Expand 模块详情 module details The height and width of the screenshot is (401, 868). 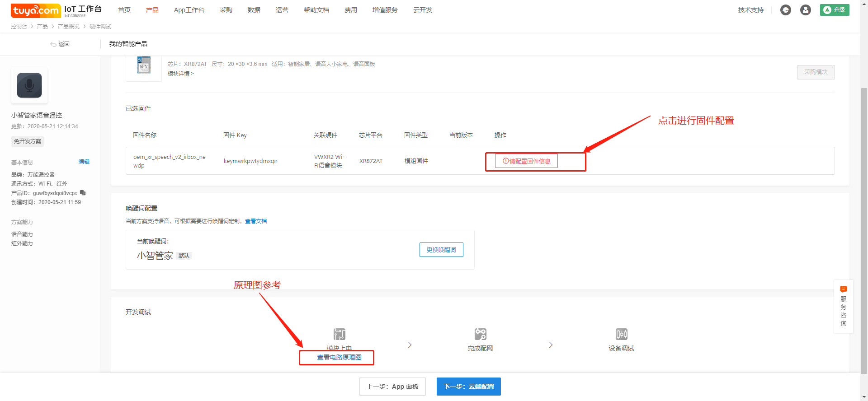coord(180,74)
